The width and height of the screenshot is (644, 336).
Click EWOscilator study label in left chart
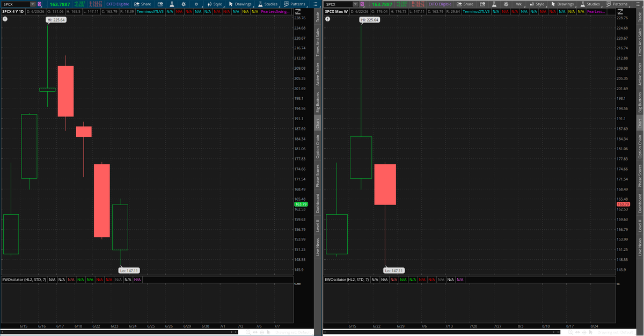click(x=24, y=280)
